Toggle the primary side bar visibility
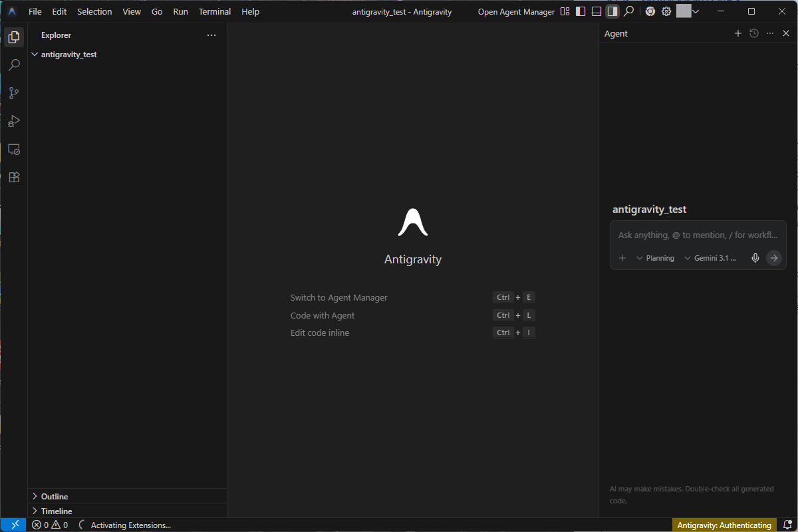 coord(581,11)
